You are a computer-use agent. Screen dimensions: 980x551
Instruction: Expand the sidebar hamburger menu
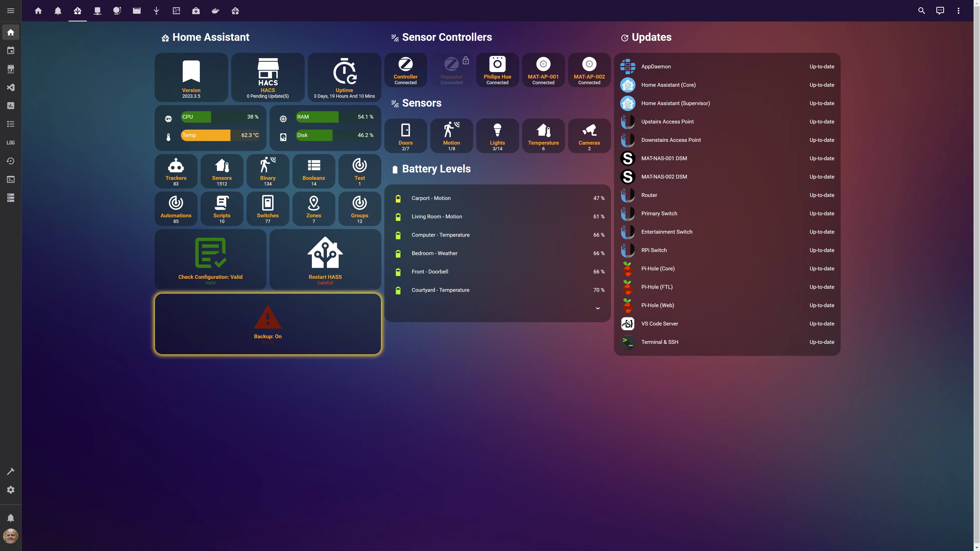pyautogui.click(x=11, y=11)
